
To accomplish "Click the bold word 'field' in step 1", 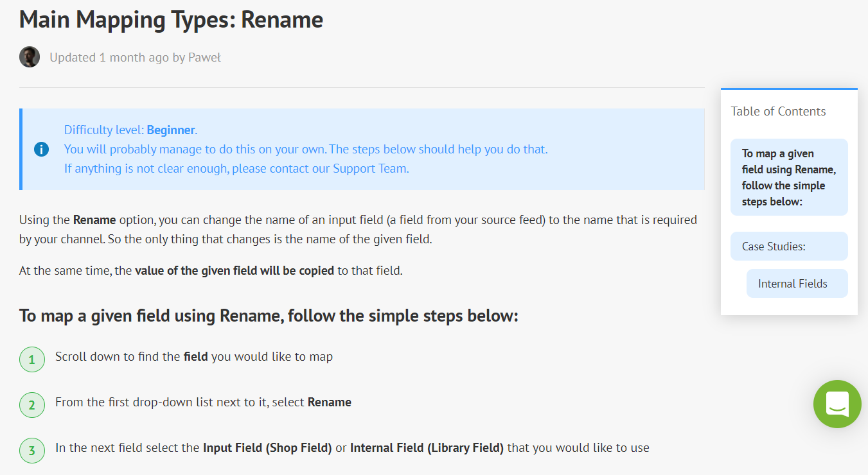I will tap(195, 356).
